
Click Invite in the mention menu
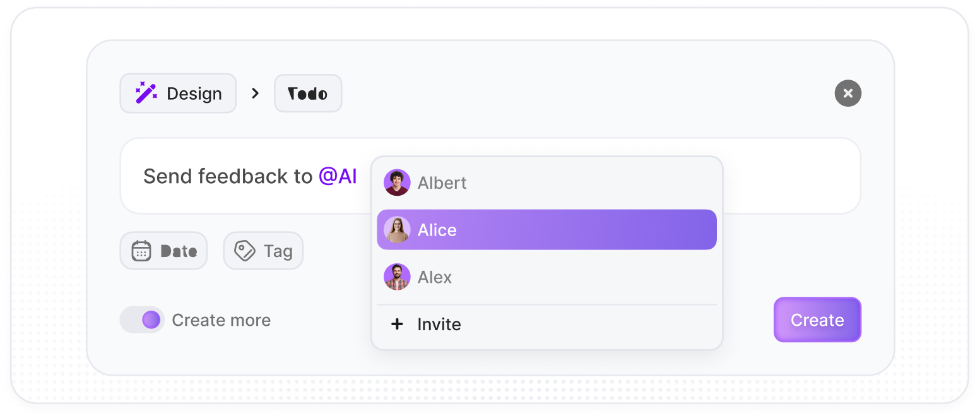(x=439, y=325)
